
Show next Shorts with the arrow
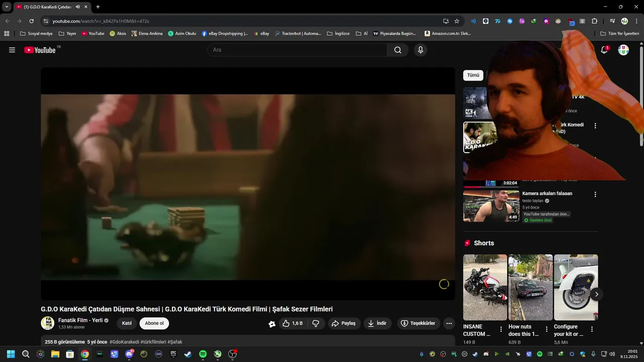pyautogui.click(x=597, y=294)
